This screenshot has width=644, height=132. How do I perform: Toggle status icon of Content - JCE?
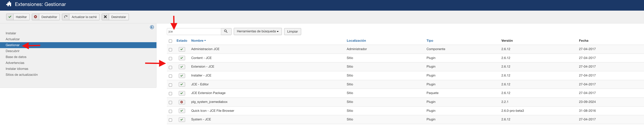[x=182, y=58]
